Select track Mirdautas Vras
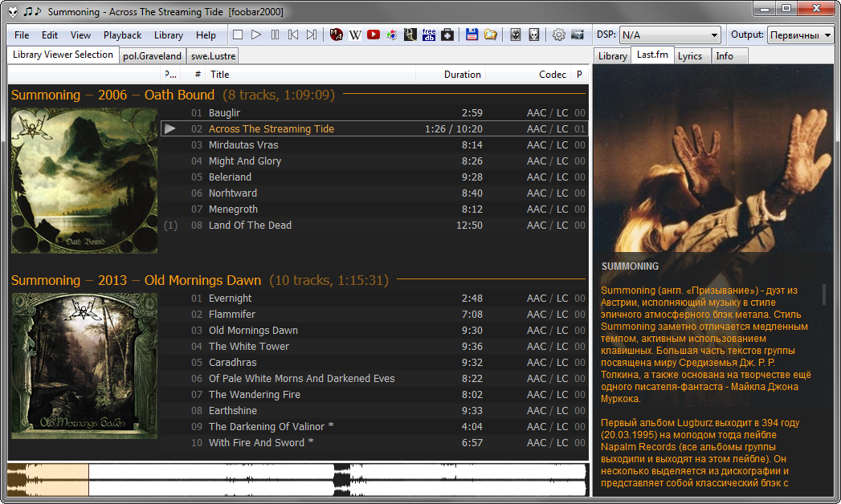Screen dimensions: 841x504 374,145
